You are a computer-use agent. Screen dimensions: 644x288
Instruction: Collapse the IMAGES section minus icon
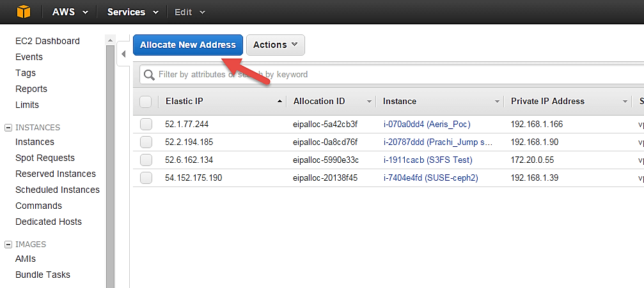coord(8,245)
